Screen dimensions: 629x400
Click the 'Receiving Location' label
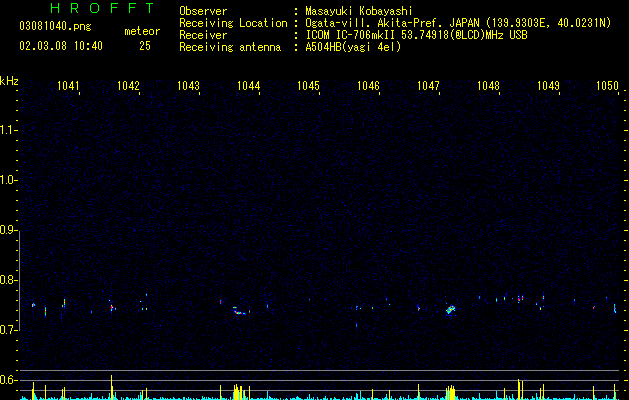tap(233, 23)
